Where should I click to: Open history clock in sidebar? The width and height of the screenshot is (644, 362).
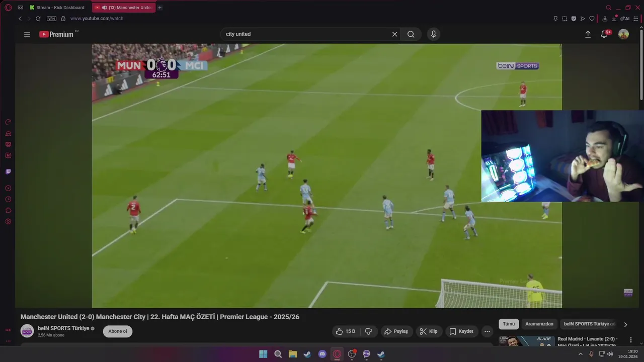pos(8,199)
